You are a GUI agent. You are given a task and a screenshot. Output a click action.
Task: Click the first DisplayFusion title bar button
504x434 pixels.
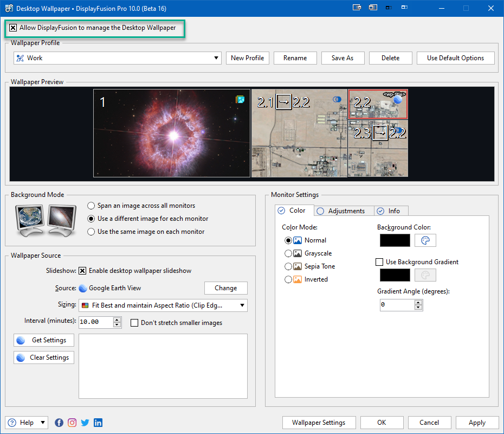click(357, 8)
